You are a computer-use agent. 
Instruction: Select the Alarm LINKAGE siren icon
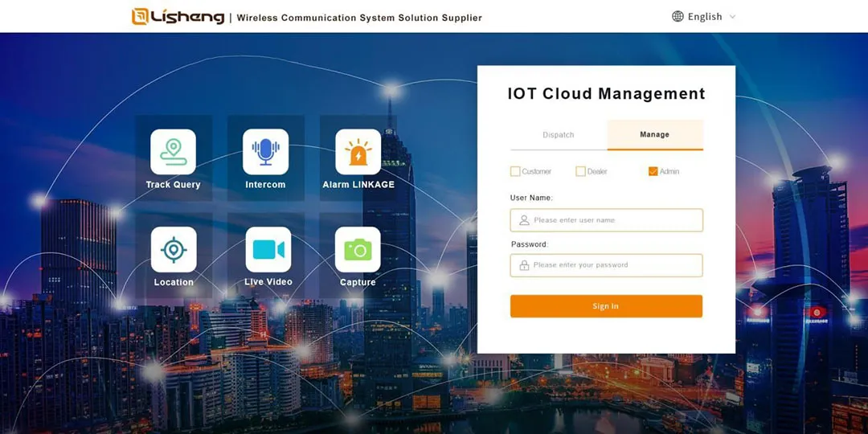coord(358,152)
